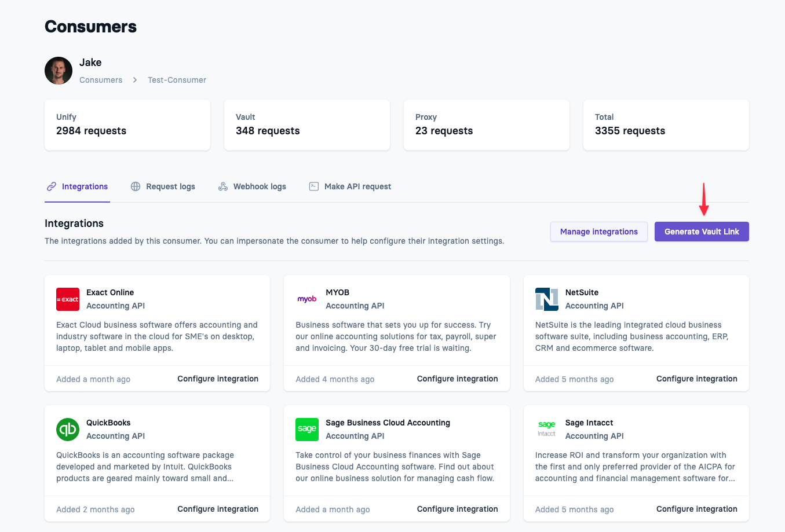Click the NetSuite card title

click(582, 292)
